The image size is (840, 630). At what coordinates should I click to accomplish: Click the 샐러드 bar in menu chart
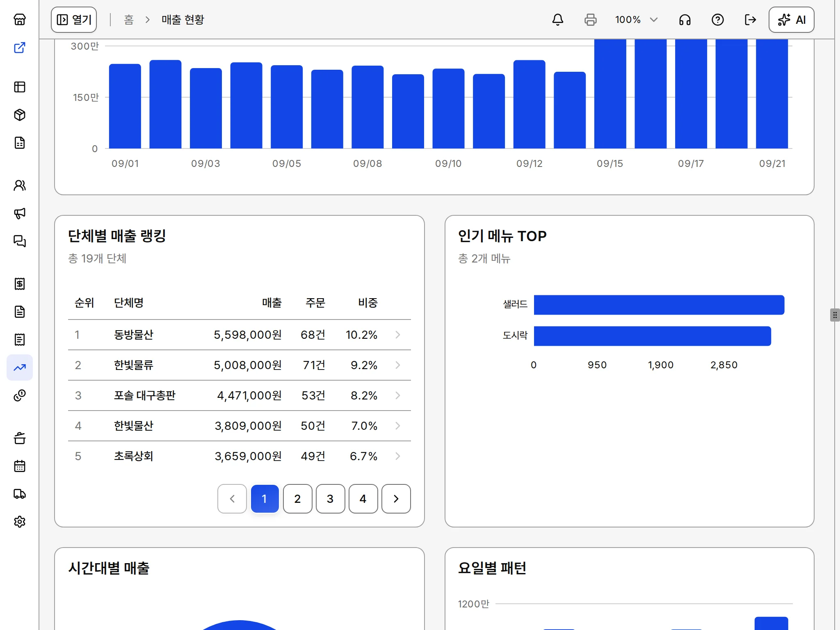tap(659, 305)
